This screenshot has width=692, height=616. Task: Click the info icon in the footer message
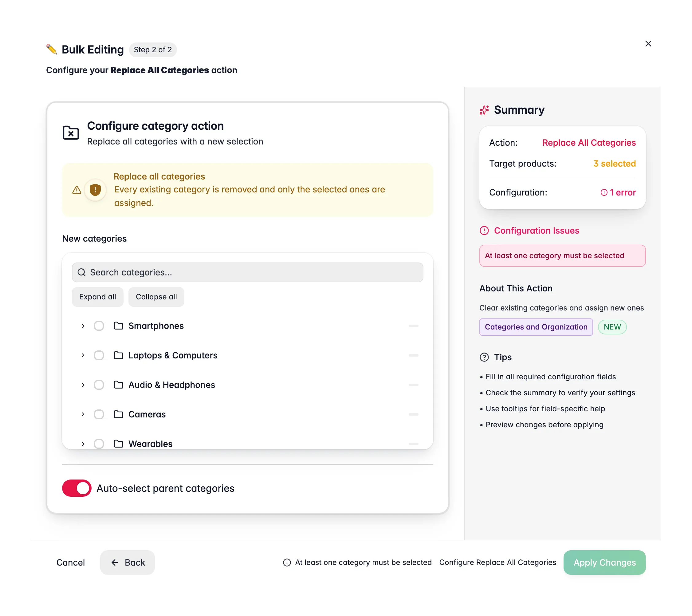[x=287, y=563]
